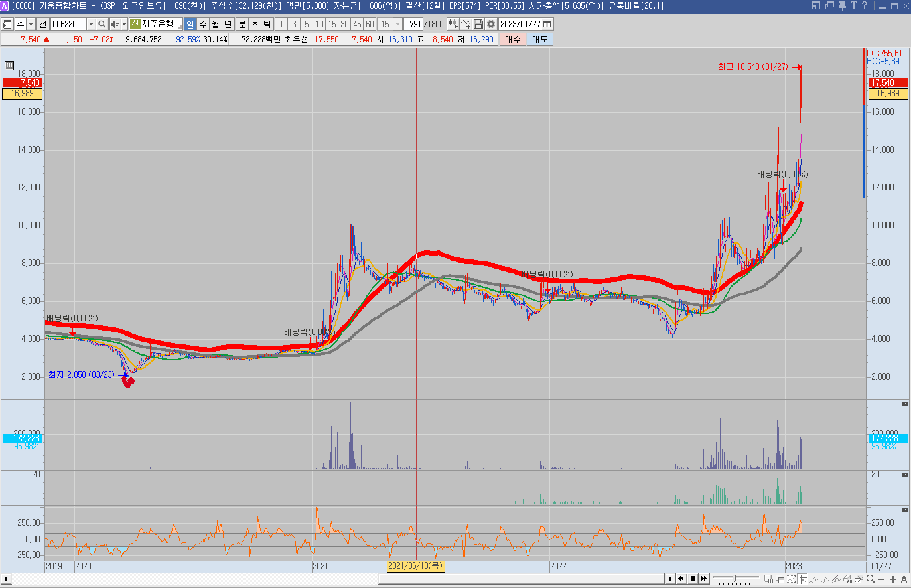
Task: Select interval button 1
Action: (281, 24)
